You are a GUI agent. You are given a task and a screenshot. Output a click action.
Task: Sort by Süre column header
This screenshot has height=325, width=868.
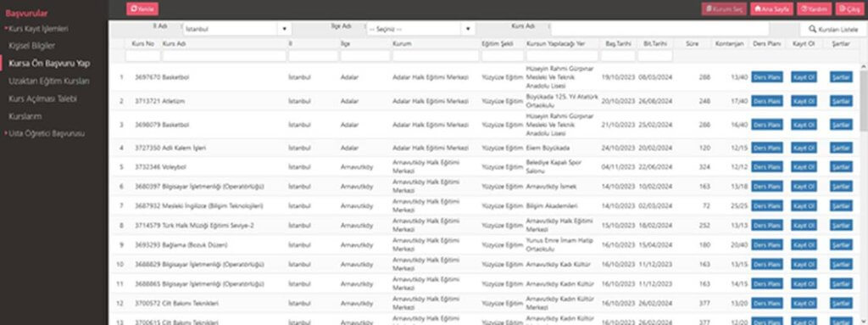pos(692,43)
